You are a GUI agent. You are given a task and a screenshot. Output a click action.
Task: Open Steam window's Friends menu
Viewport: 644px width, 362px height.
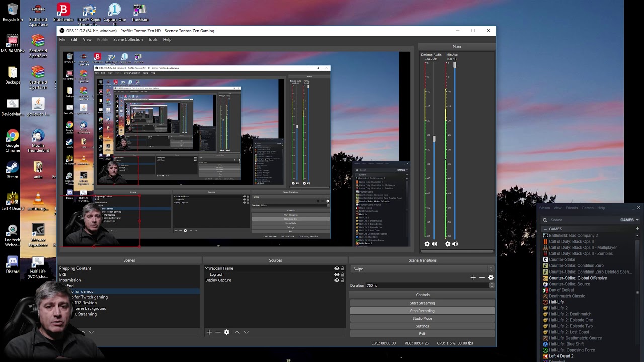tap(572, 208)
